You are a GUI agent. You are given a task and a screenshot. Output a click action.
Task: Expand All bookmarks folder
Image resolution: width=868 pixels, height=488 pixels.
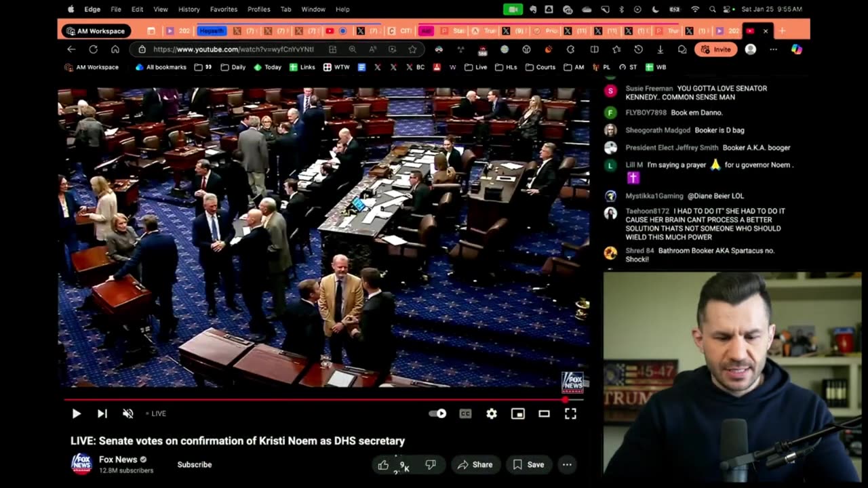click(x=161, y=67)
